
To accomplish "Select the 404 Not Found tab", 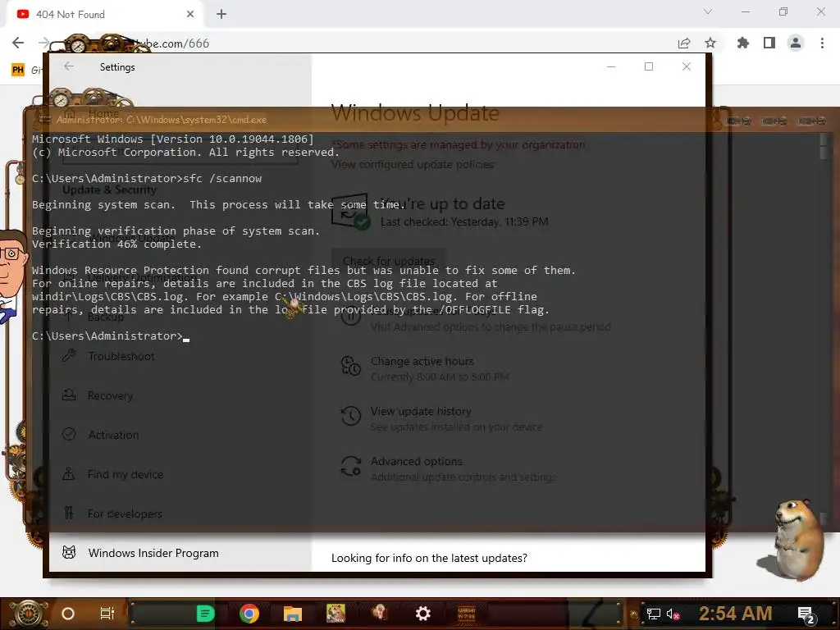I will click(x=105, y=15).
